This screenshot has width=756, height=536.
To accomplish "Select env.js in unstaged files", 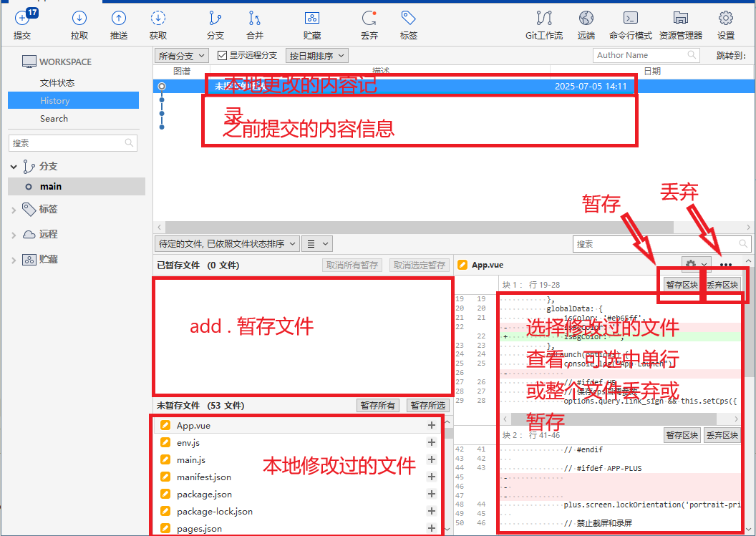I will click(x=299, y=442).
